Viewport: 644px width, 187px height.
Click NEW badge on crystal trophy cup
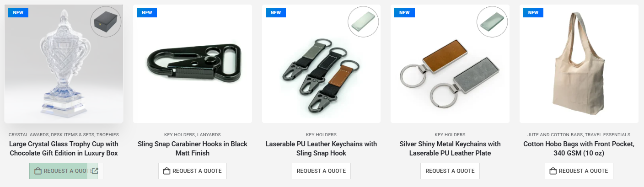pyautogui.click(x=18, y=13)
